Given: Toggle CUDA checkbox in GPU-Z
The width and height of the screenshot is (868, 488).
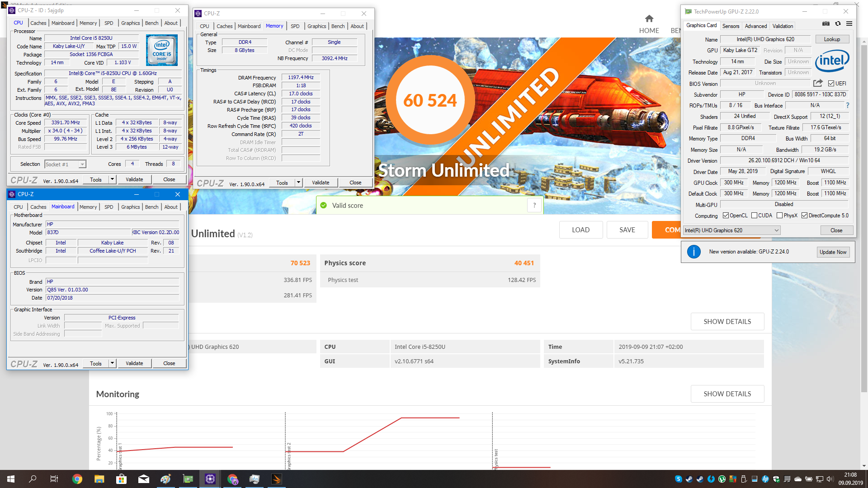Looking at the screenshot, I should [x=754, y=216].
